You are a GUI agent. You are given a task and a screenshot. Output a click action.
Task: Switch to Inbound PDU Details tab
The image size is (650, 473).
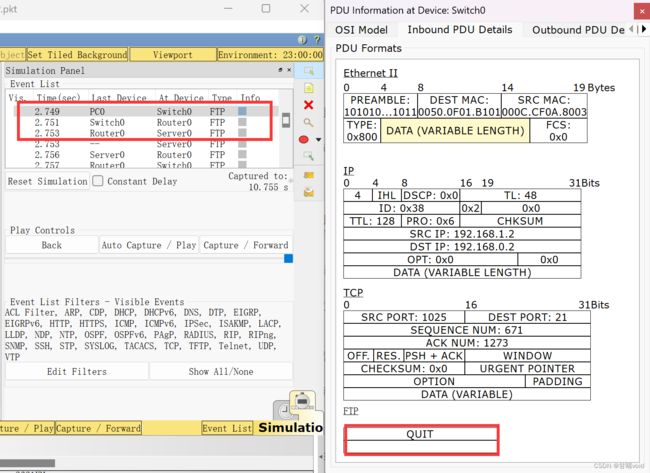460,30
